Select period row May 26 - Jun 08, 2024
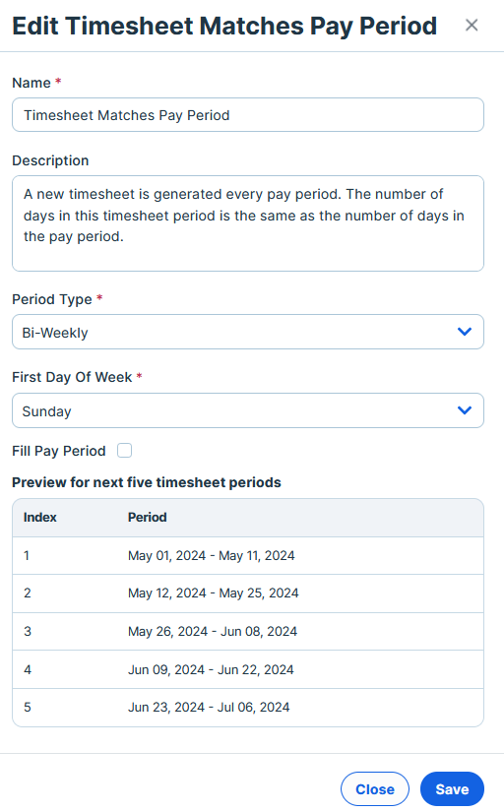The height and width of the screenshot is (812, 504). click(x=248, y=632)
